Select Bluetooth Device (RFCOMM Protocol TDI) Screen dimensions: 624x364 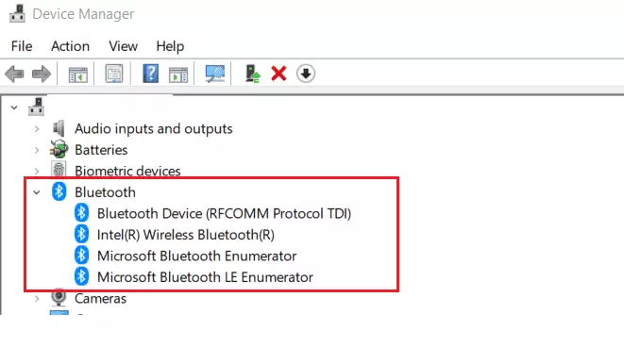(224, 214)
